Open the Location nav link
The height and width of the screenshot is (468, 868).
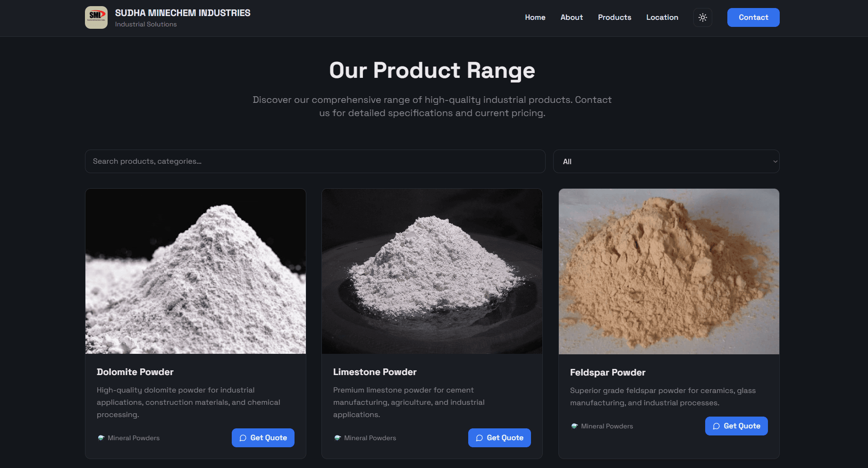tap(662, 17)
